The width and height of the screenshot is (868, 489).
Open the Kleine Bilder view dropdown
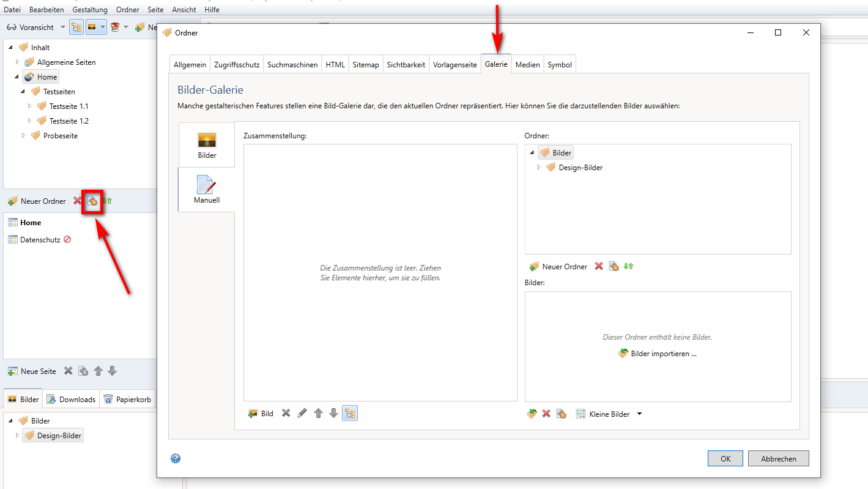(639, 414)
